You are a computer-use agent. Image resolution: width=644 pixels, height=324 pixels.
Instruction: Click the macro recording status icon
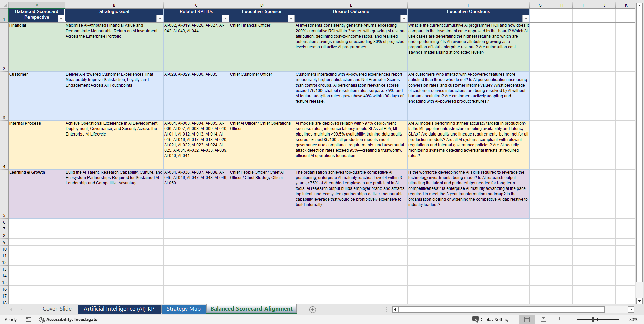point(28,319)
